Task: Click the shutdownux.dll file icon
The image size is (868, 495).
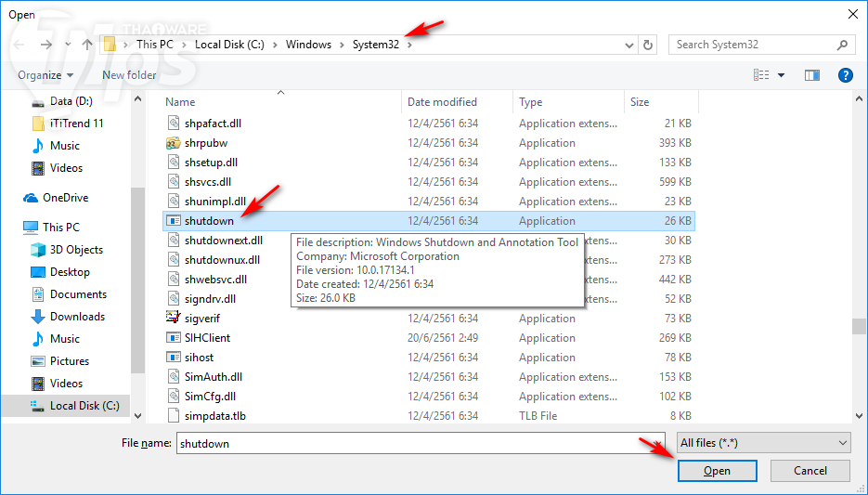Action: (174, 260)
